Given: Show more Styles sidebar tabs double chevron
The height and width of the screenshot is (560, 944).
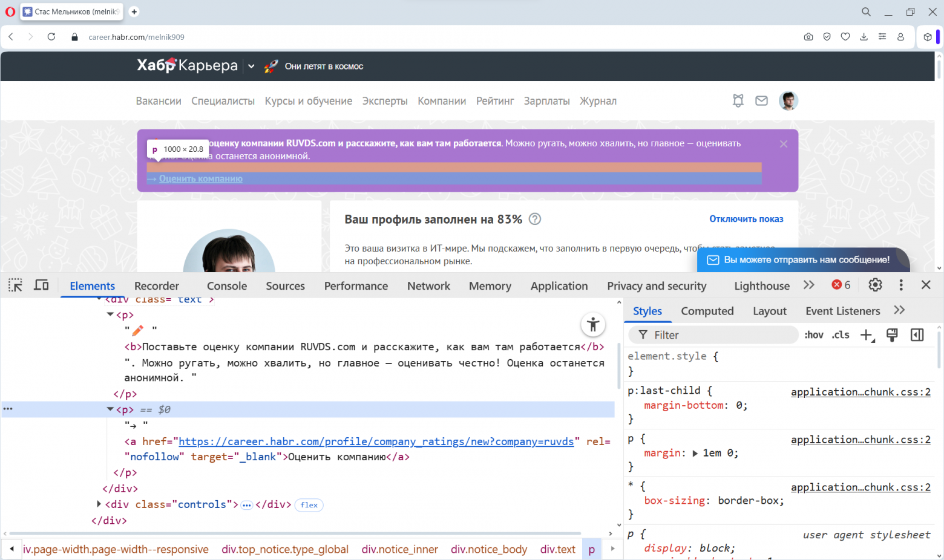Looking at the screenshot, I should pos(899,310).
